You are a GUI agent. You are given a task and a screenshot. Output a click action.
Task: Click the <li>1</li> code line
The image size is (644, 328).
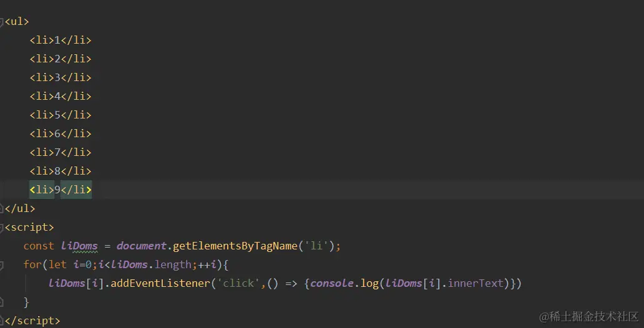tap(61, 41)
